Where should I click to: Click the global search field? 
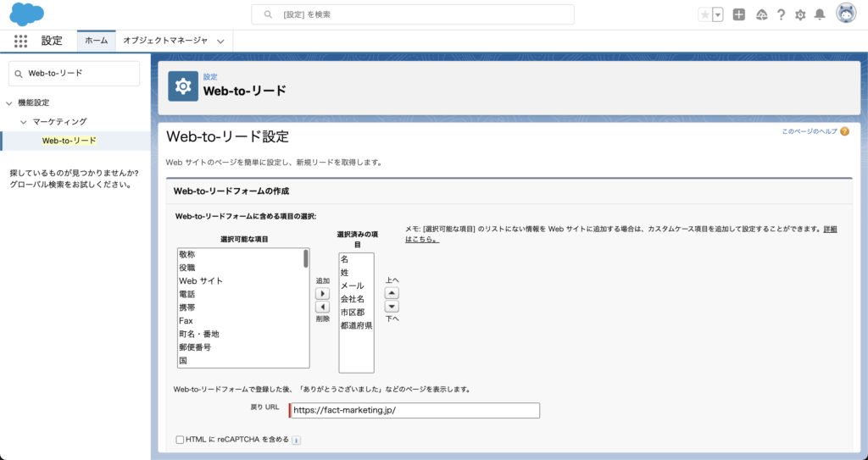coord(413,15)
